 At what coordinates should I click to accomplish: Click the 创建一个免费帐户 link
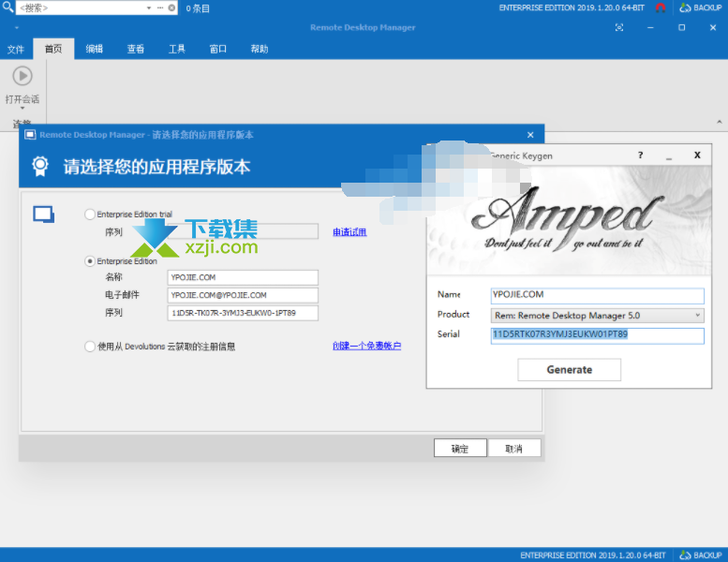point(366,346)
